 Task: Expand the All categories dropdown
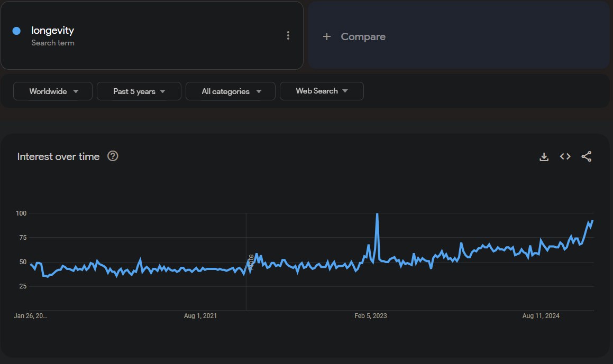point(231,91)
